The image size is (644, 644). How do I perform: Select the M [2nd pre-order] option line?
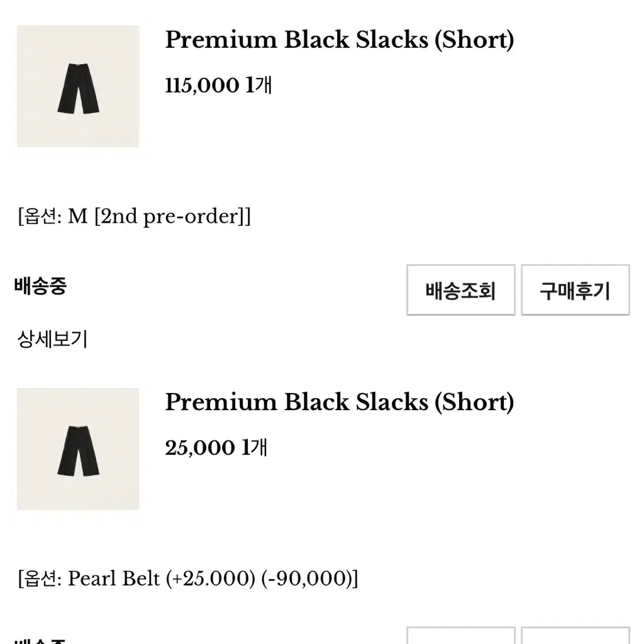tap(134, 216)
